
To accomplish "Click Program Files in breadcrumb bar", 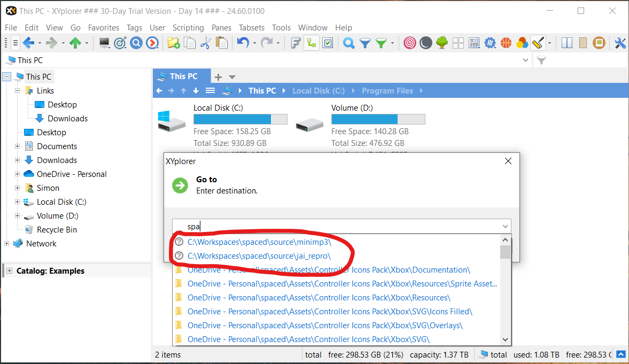I will click(387, 91).
